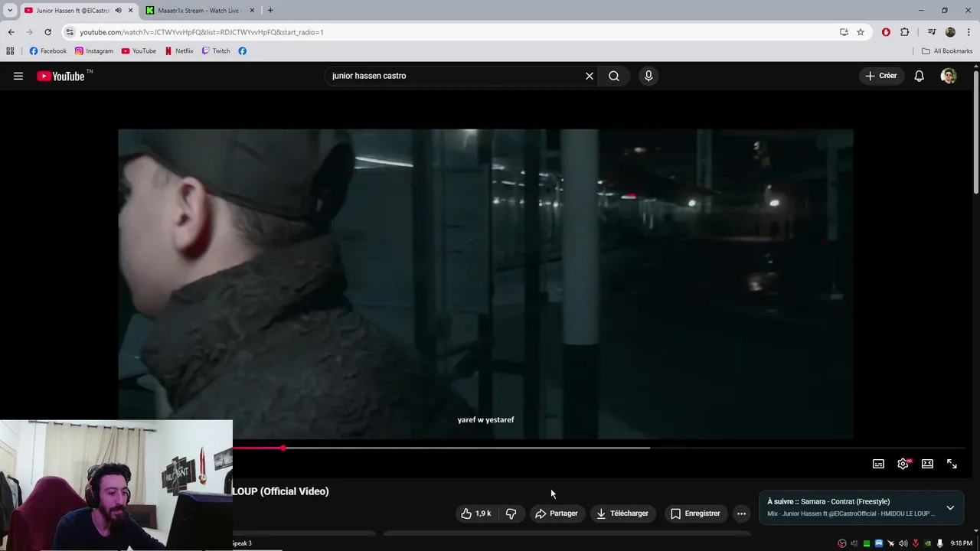Enter fullscreen on the video
Image resolution: width=980 pixels, height=551 pixels.
[x=952, y=464]
